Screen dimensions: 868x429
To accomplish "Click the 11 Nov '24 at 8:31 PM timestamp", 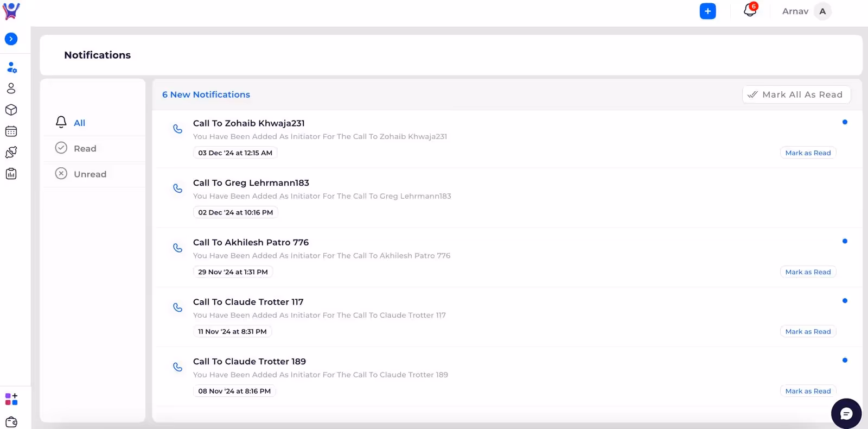I will coord(232,331).
